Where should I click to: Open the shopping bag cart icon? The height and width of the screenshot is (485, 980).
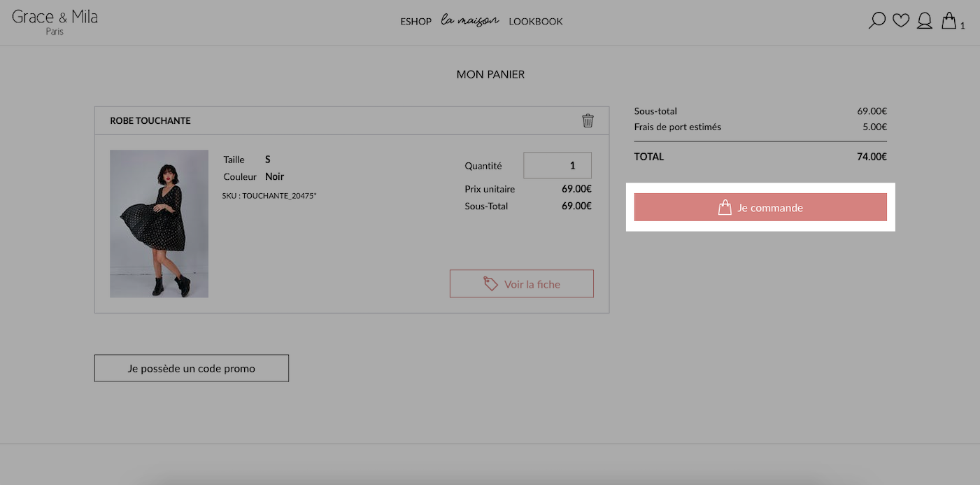(949, 20)
